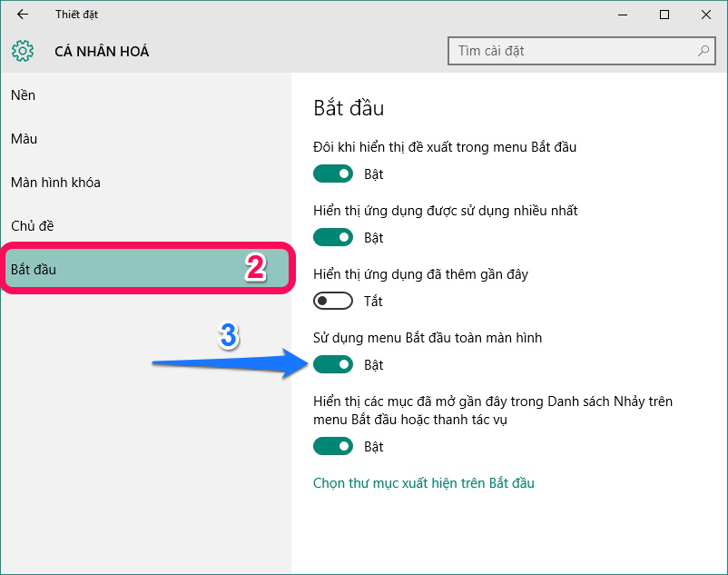The width and height of the screenshot is (728, 575).
Task: Turn off showing most used apps
Action: coord(333,237)
